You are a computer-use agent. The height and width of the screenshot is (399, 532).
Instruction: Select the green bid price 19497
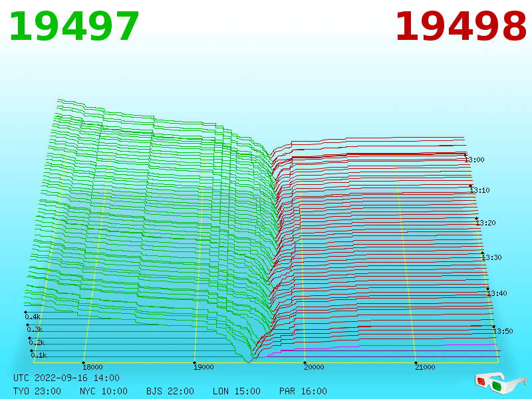point(74,27)
